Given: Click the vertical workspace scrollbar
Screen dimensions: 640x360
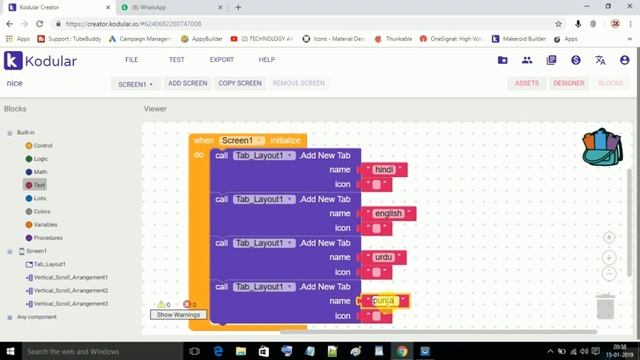Looking at the screenshot, I should [629, 222].
